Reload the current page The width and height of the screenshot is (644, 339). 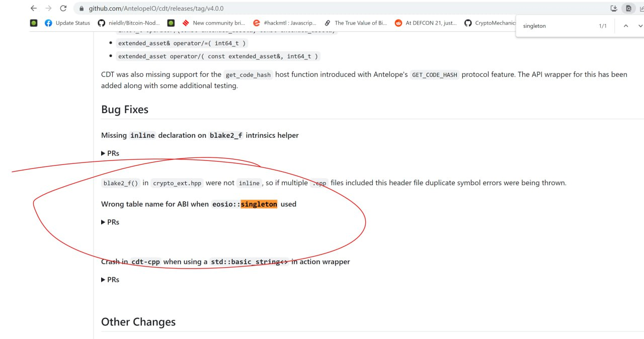(x=63, y=8)
